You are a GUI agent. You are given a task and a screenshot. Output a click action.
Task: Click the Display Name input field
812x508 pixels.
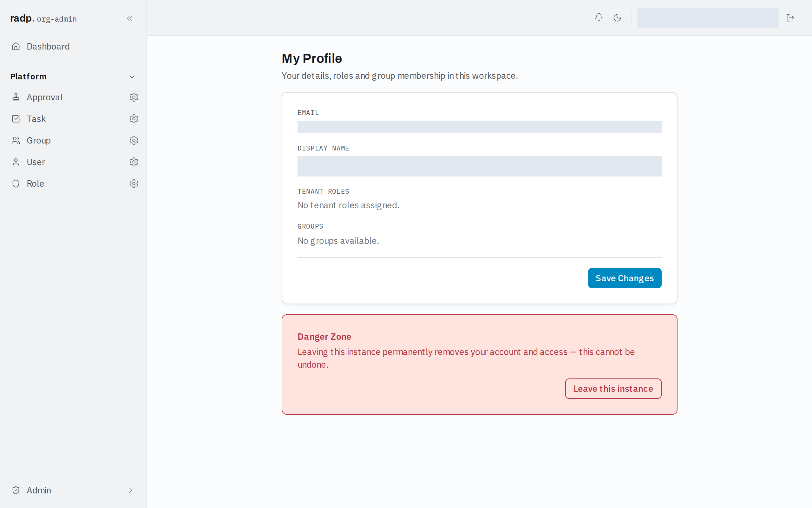[479, 166]
